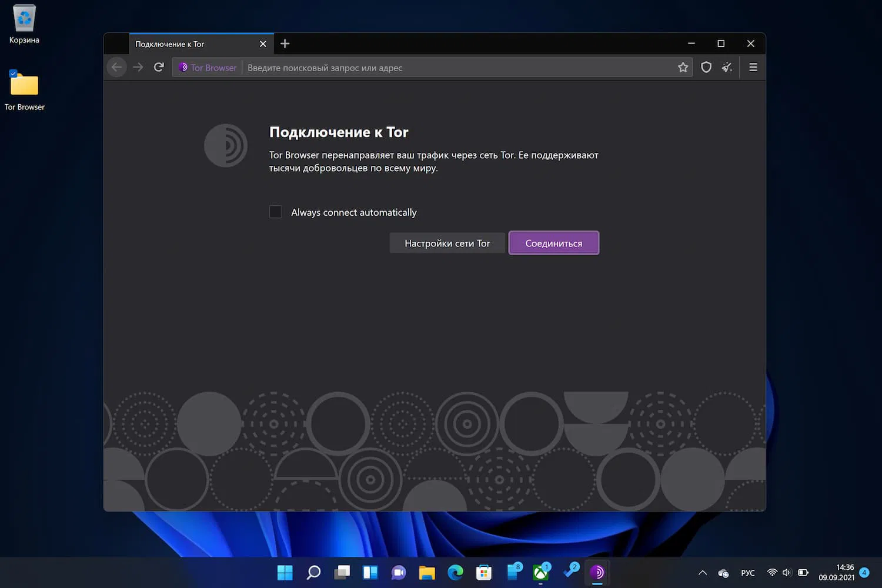The height and width of the screenshot is (588, 882).
Task: Open Microsoft Store from taskbar
Action: (484, 573)
